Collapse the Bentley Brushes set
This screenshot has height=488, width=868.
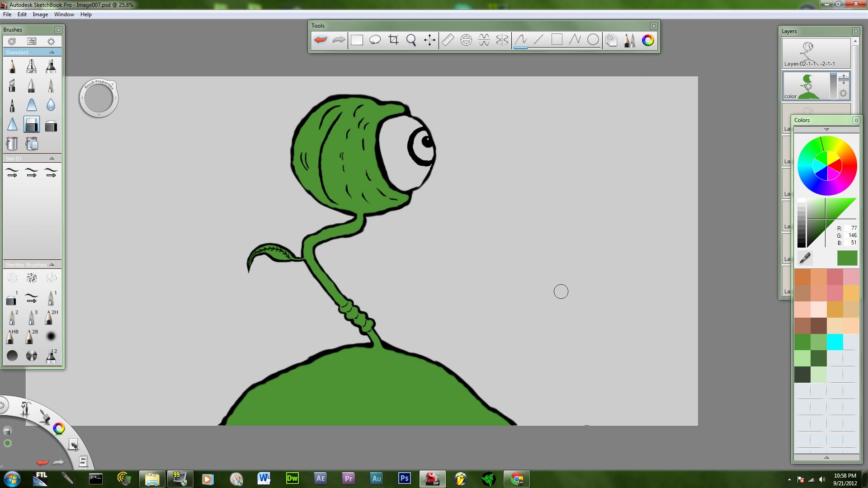(52, 265)
